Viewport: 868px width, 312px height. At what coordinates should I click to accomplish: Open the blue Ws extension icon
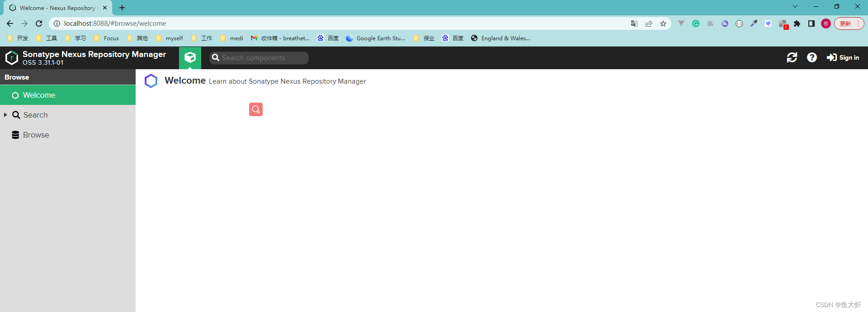click(725, 24)
